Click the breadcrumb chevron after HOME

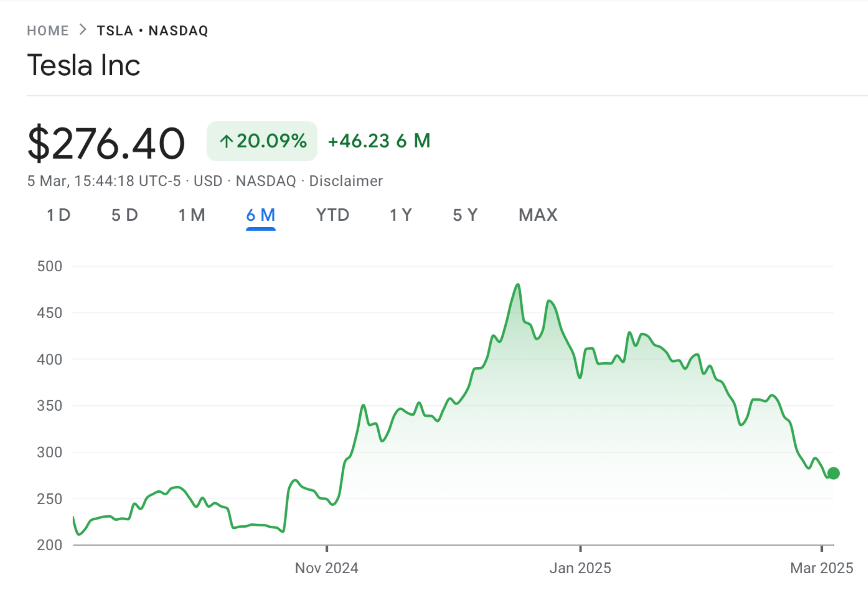click(83, 30)
